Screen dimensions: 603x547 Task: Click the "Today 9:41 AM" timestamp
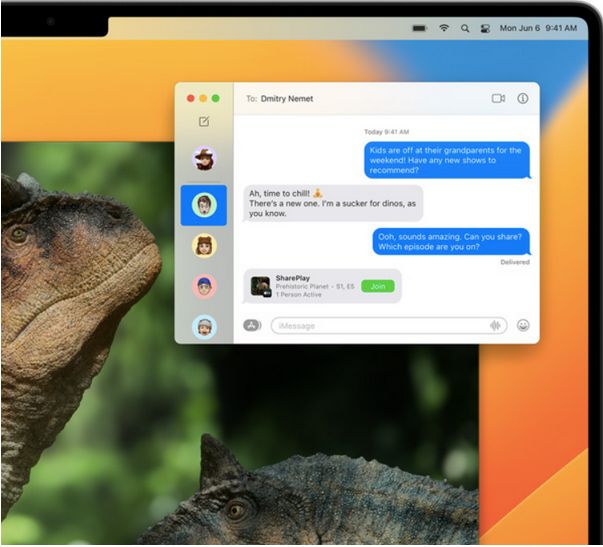coord(386,132)
